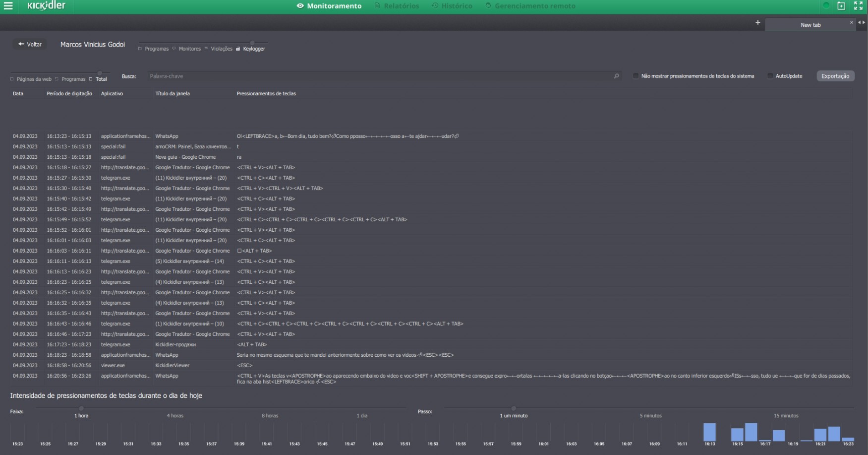Viewport: 868px width, 455px height.
Task: Select the New tab tab
Action: [810, 25]
